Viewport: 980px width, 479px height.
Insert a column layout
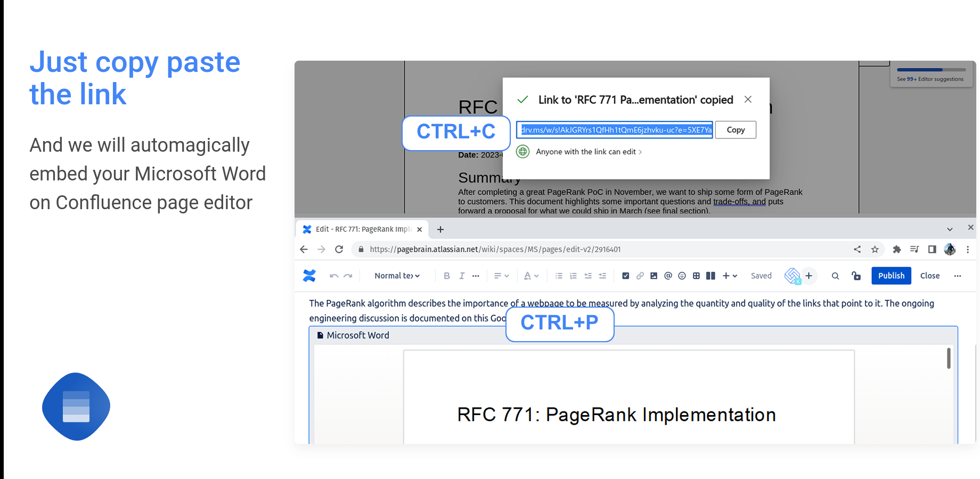pos(710,276)
